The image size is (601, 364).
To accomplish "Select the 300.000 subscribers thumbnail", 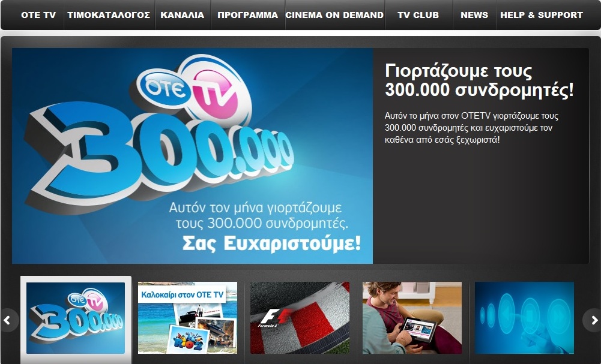I will [76, 318].
